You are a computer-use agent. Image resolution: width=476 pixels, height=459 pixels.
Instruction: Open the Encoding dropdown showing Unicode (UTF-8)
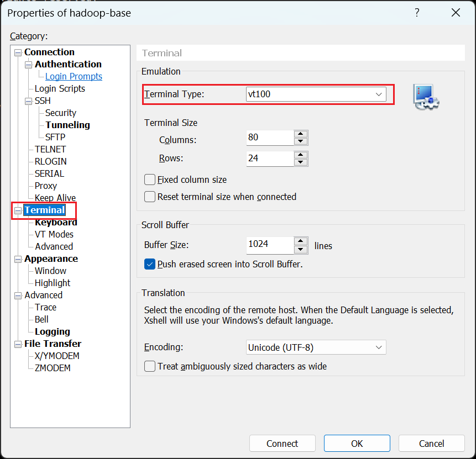tap(316, 347)
